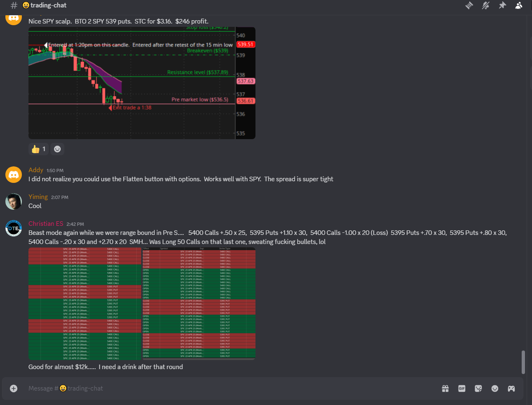Viewport: 532px width, 405px height.
Task: Open GIF picker button
Action: click(x=462, y=388)
